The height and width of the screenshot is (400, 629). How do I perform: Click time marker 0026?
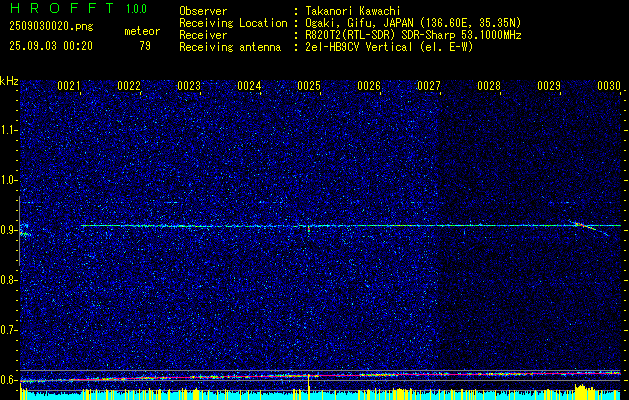[x=369, y=86]
